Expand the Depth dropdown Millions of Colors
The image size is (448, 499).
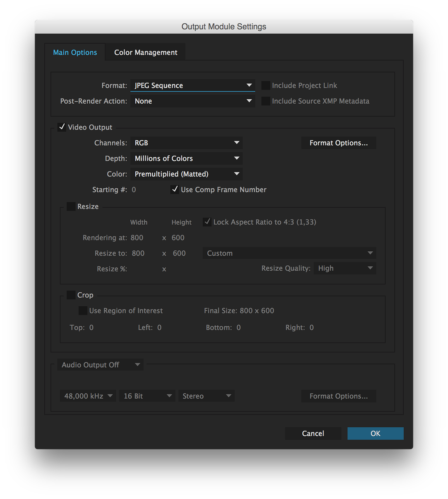tap(187, 158)
